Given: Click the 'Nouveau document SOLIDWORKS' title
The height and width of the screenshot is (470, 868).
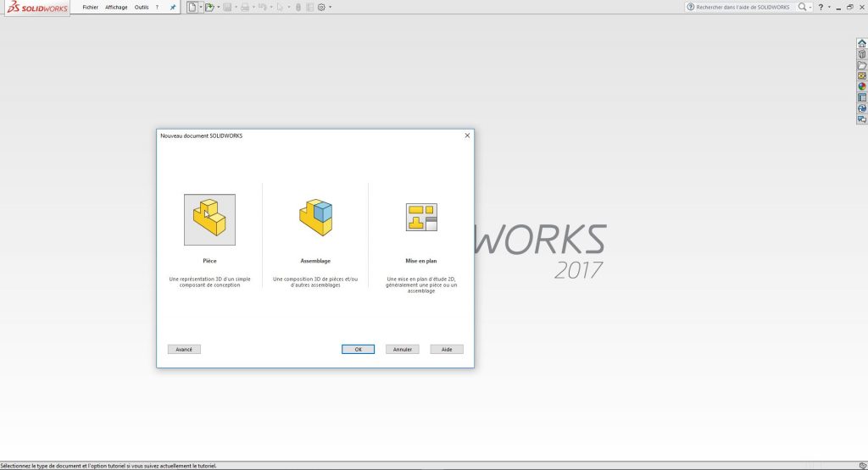Looking at the screenshot, I should [202, 135].
